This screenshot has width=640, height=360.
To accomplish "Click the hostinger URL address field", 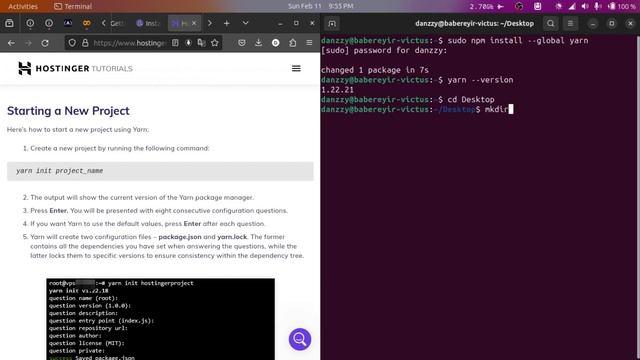I will click(x=129, y=43).
